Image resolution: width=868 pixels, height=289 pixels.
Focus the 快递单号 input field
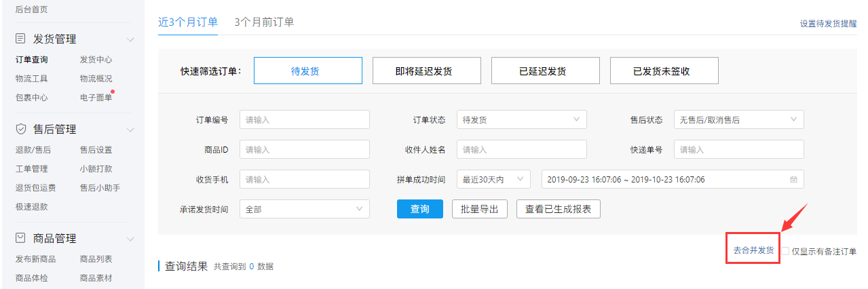pyautogui.click(x=738, y=149)
